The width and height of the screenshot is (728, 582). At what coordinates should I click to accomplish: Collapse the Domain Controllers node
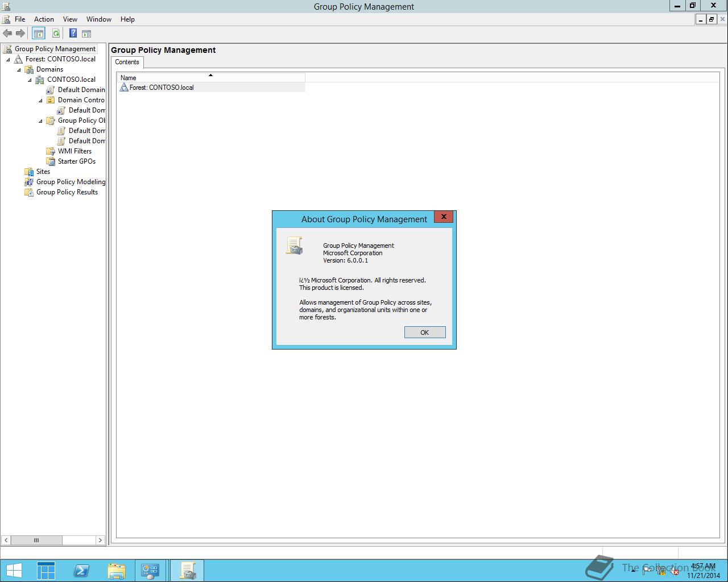tap(40, 101)
